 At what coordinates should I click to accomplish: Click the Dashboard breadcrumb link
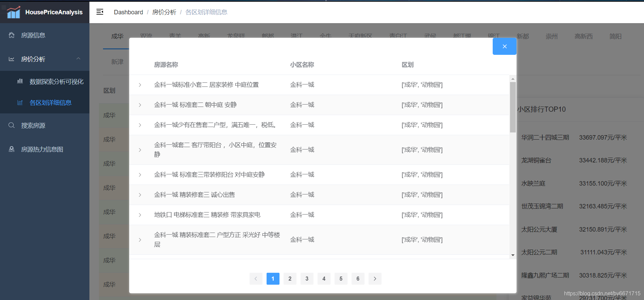(129, 12)
